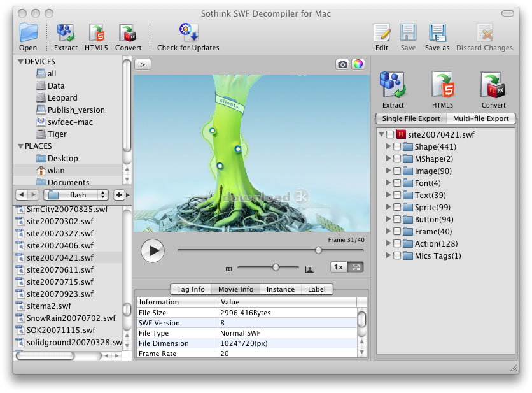Click the frame position slider knob
Image resolution: width=532 pixels, height=393 pixels.
(318, 250)
